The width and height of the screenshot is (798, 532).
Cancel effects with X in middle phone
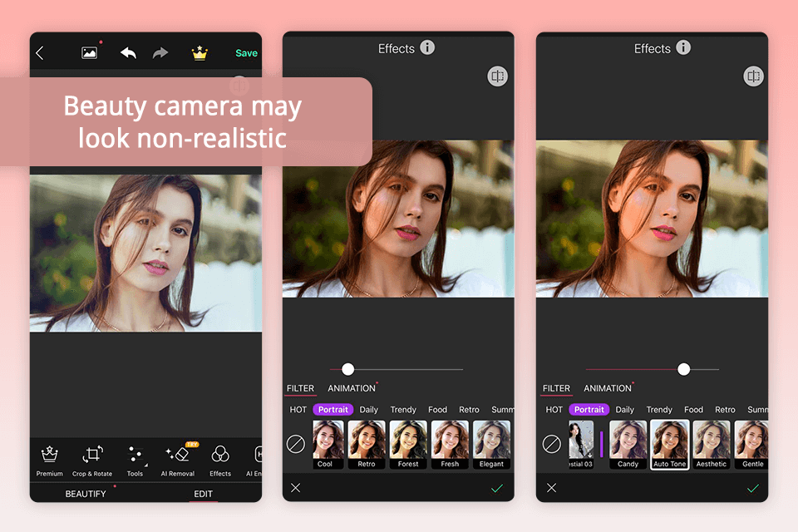295,488
